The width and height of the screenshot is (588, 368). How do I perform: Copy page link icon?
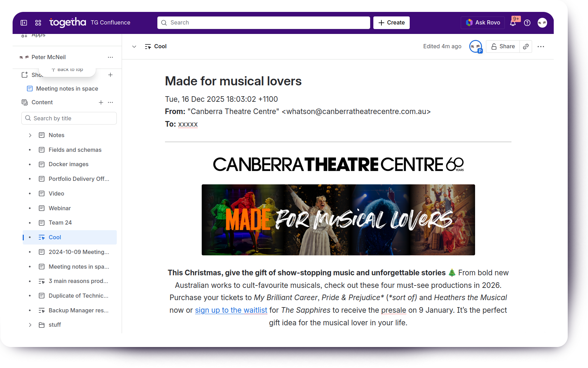[x=526, y=46]
